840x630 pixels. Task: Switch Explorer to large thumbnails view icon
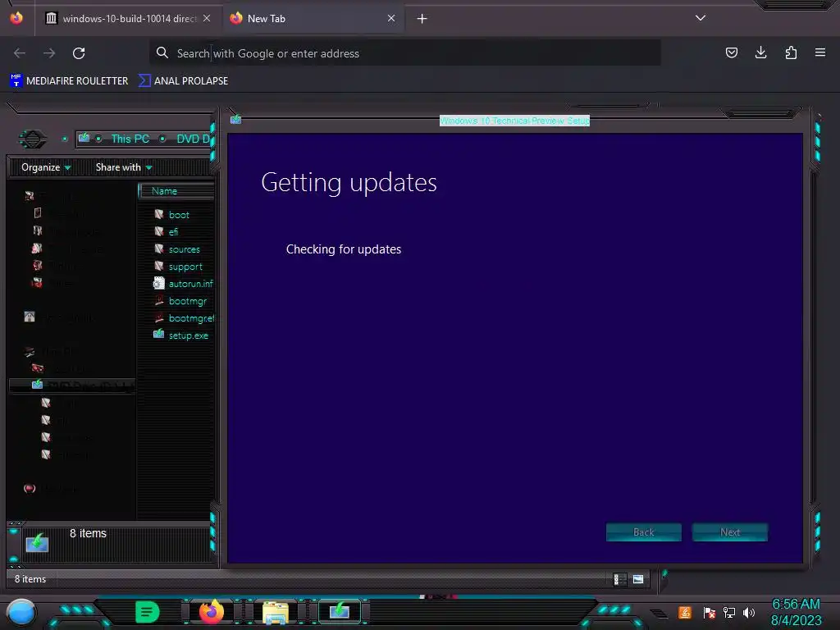pos(638,579)
